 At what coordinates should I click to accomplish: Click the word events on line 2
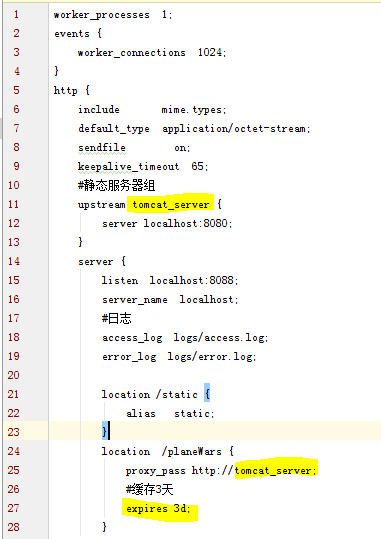pos(72,34)
